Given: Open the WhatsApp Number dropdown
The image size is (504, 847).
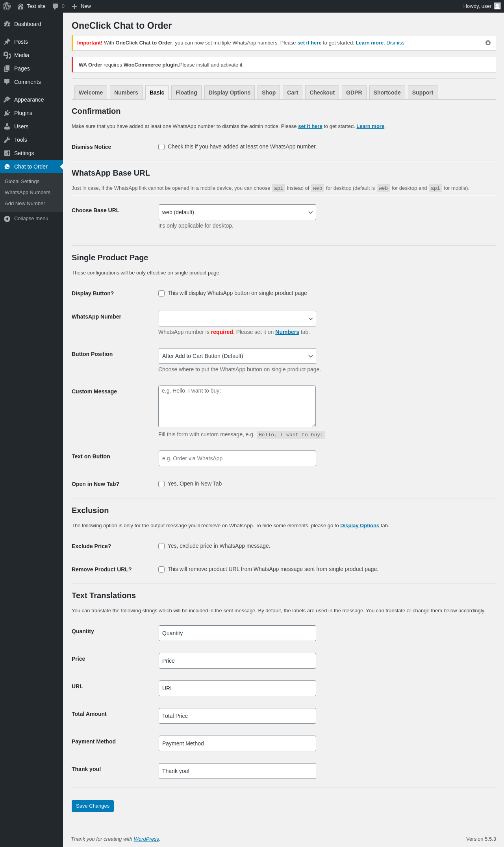Looking at the screenshot, I should click(237, 319).
